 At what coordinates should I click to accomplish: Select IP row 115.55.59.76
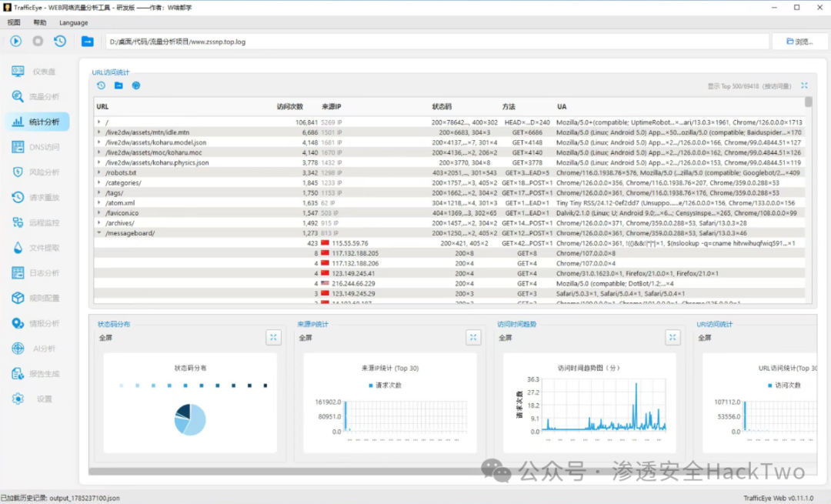point(450,243)
